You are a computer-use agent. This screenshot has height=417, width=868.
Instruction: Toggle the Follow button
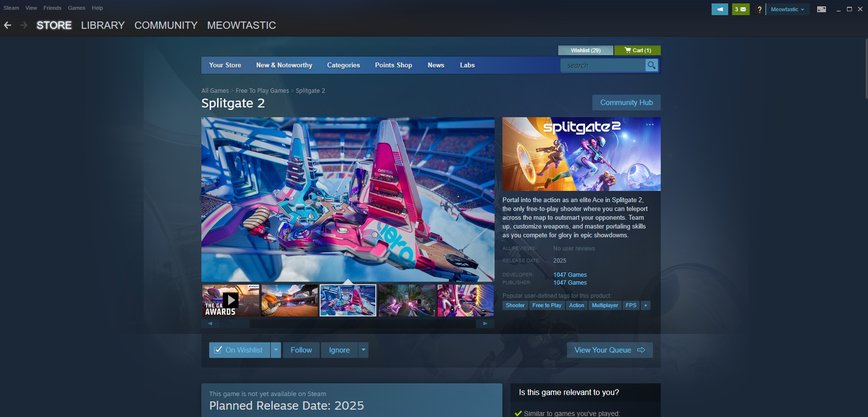tap(301, 350)
